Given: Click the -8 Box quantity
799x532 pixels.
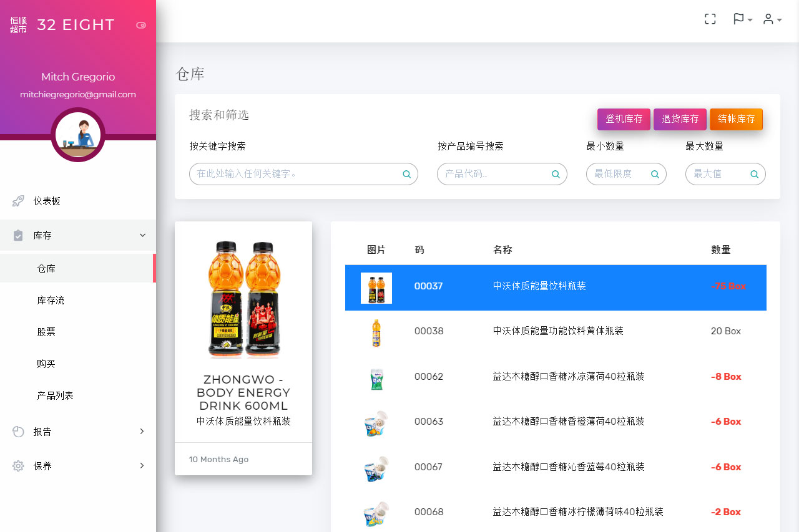Looking at the screenshot, I should pyautogui.click(x=726, y=377).
